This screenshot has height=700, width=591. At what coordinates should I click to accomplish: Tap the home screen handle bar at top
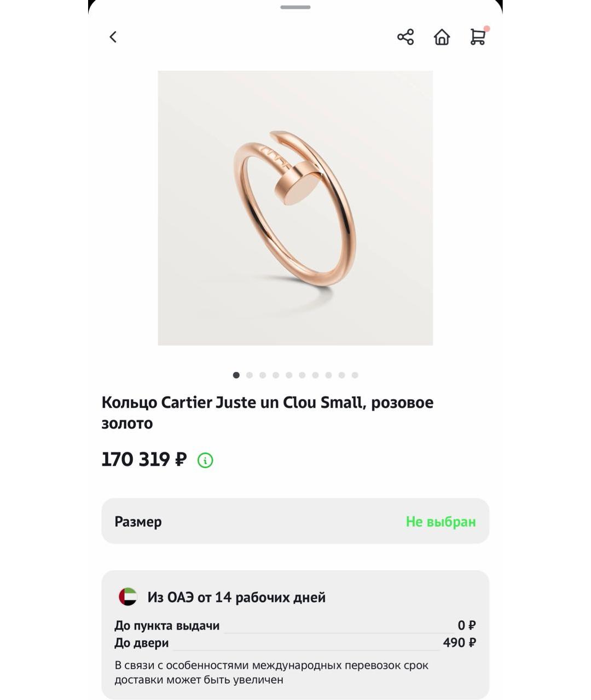(x=296, y=8)
